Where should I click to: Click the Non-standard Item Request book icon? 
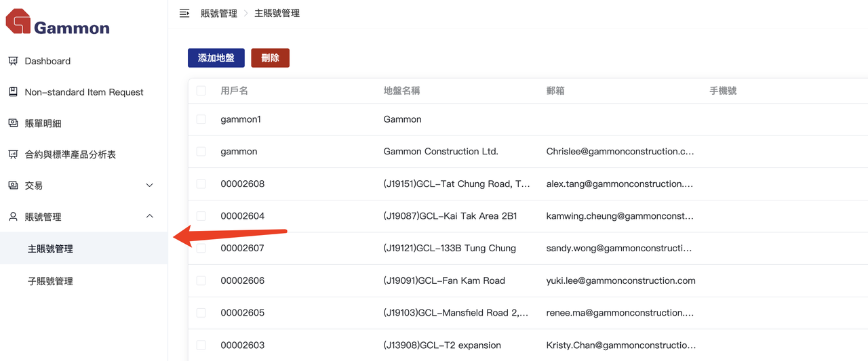point(13,92)
